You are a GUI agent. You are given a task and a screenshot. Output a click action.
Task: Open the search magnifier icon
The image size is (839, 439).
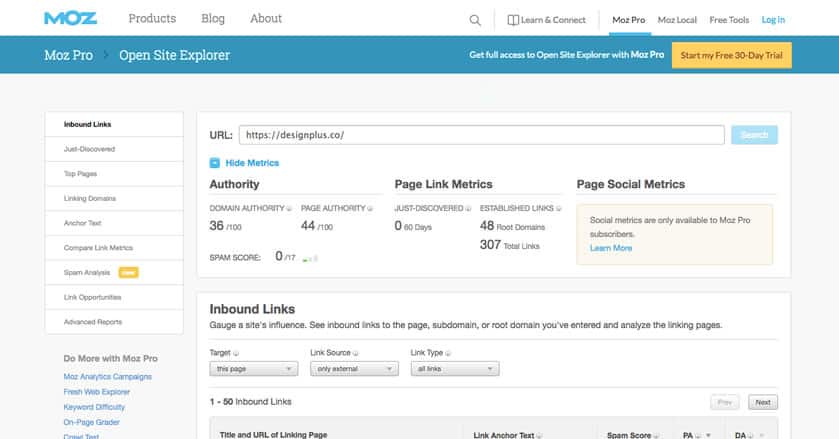point(475,20)
